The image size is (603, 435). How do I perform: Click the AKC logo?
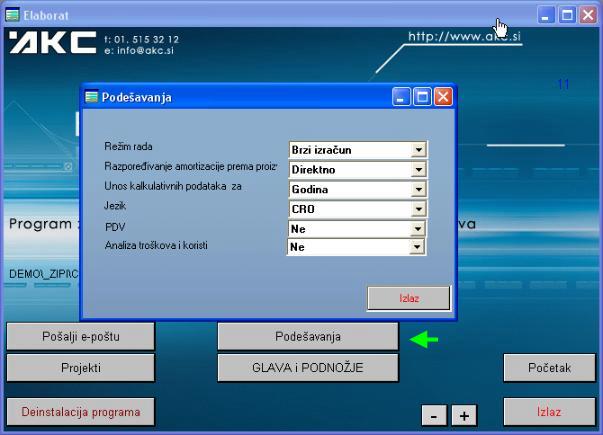coord(53,42)
